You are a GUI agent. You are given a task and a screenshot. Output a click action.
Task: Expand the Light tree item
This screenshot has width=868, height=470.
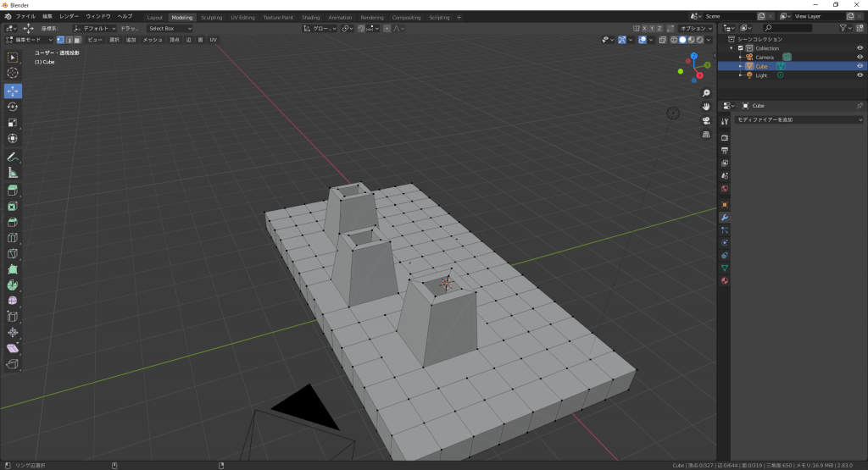[741, 75]
